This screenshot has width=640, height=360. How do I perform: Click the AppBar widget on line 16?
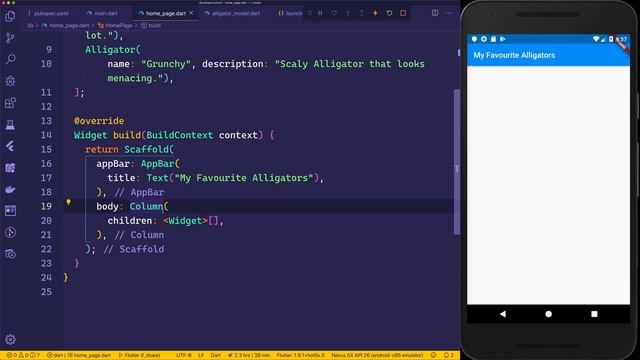pyautogui.click(x=158, y=164)
